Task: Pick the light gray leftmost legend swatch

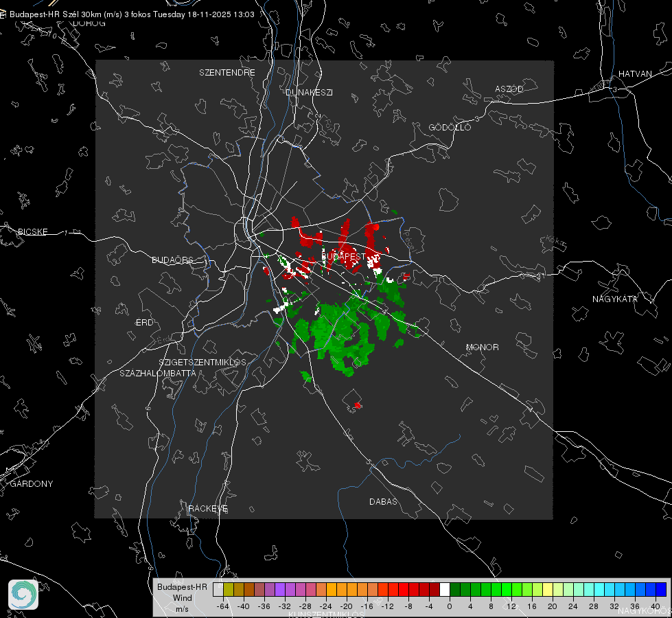Action: click(x=218, y=589)
